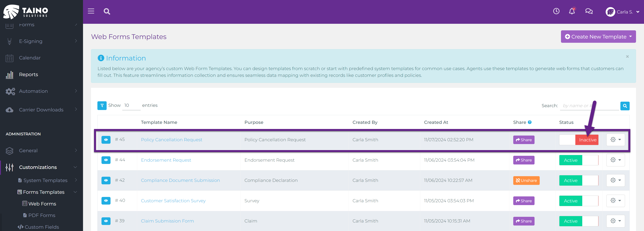This screenshot has height=231, width=644.
Task: Click the General layers icon
Action: [10, 151]
